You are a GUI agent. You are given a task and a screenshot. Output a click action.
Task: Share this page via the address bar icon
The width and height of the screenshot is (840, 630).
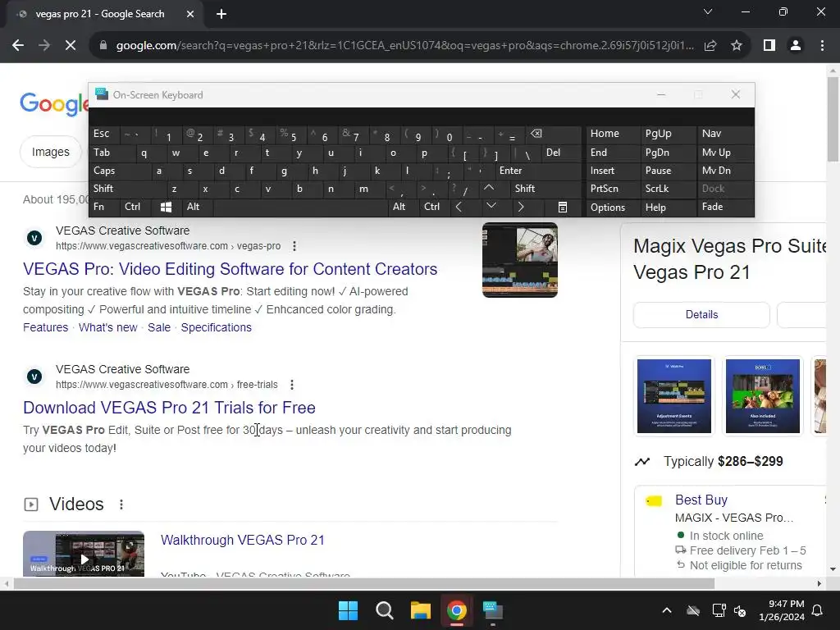(710, 46)
